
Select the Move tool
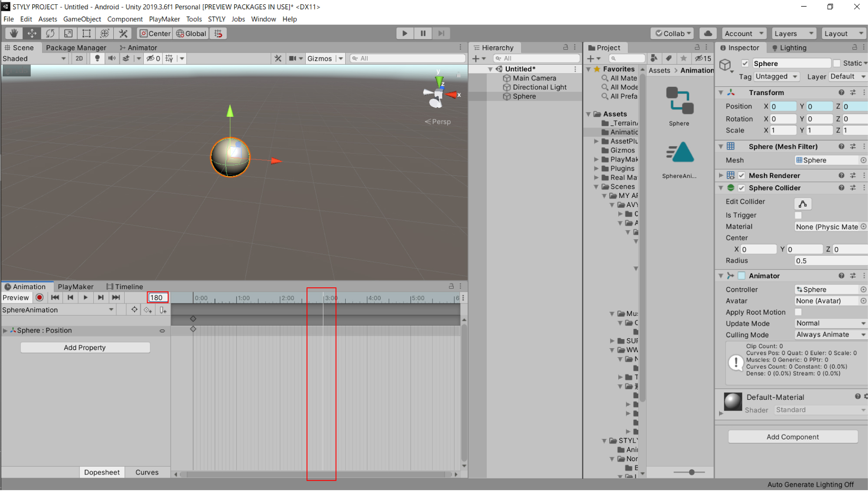(x=32, y=33)
